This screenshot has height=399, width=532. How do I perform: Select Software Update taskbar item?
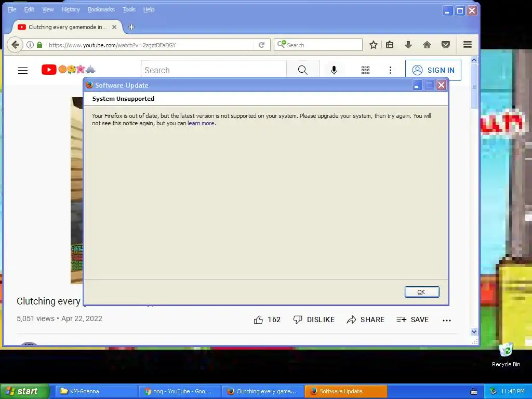[345, 391]
